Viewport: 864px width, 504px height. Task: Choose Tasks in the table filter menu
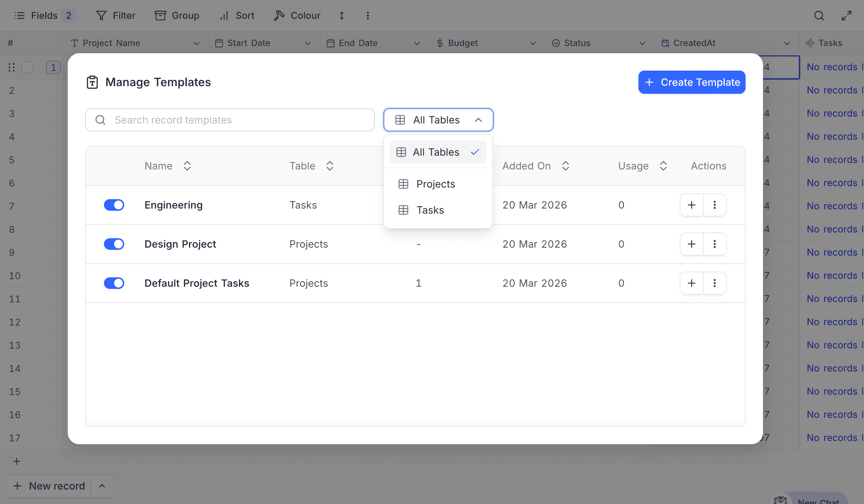pyautogui.click(x=430, y=210)
